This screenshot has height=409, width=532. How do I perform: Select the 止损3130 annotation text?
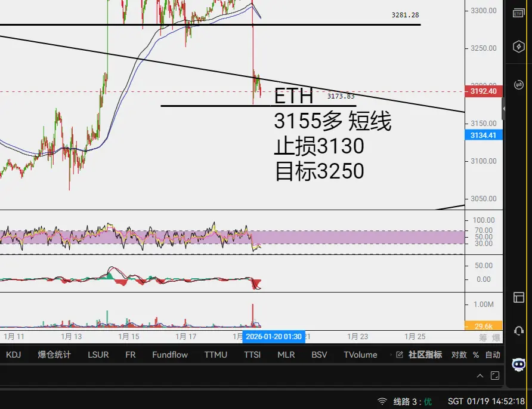click(x=319, y=146)
